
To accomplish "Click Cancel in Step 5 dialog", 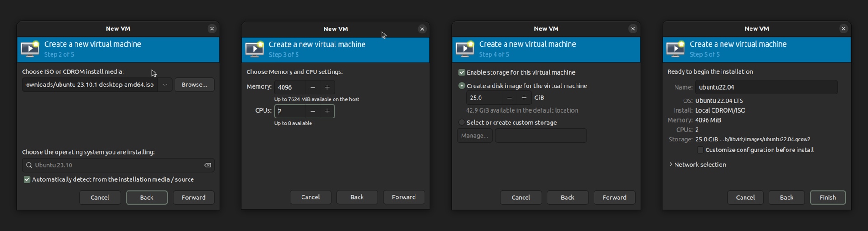I will 745,198.
